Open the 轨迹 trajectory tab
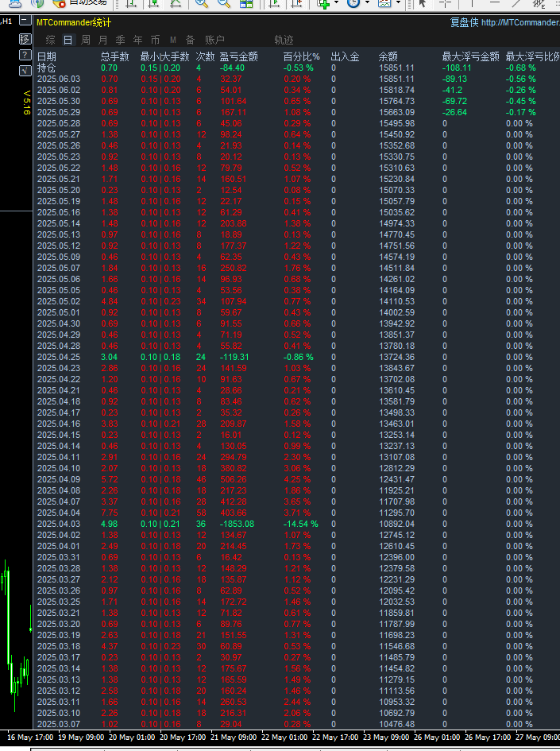This screenshot has width=560, height=751. [284, 41]
